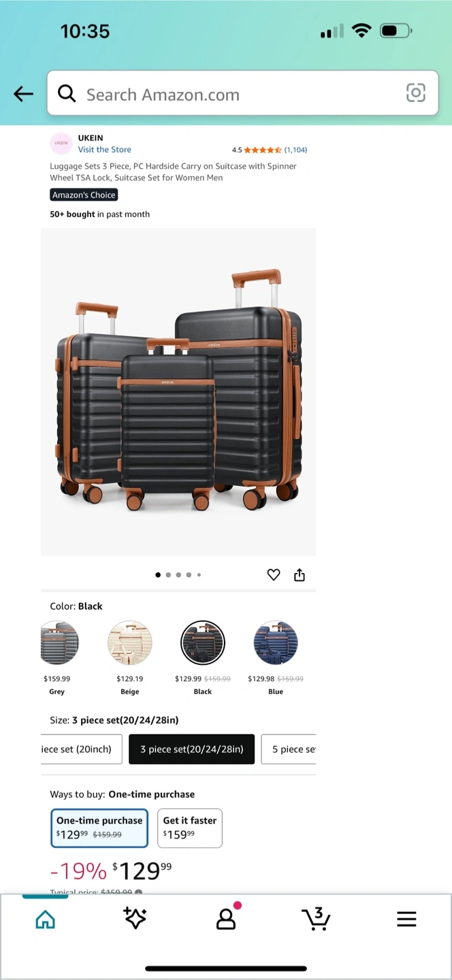
Task: Click Visit the Store link
Action: pyautogui.click(x=104, y=150)
